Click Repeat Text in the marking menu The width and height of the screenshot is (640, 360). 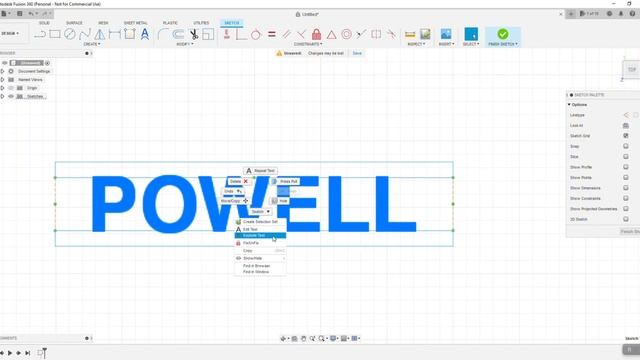[260, 171]
